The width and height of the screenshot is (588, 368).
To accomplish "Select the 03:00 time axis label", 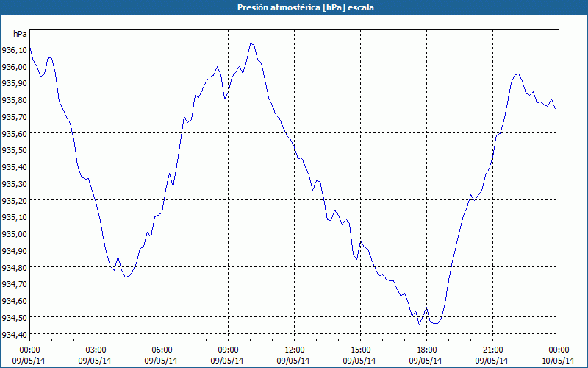I will (x=96, y=350).
